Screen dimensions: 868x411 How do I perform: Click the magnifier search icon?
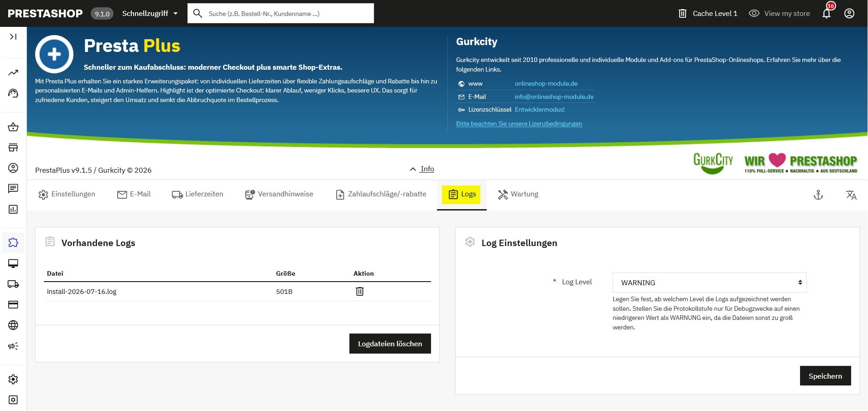coord(198,14)
